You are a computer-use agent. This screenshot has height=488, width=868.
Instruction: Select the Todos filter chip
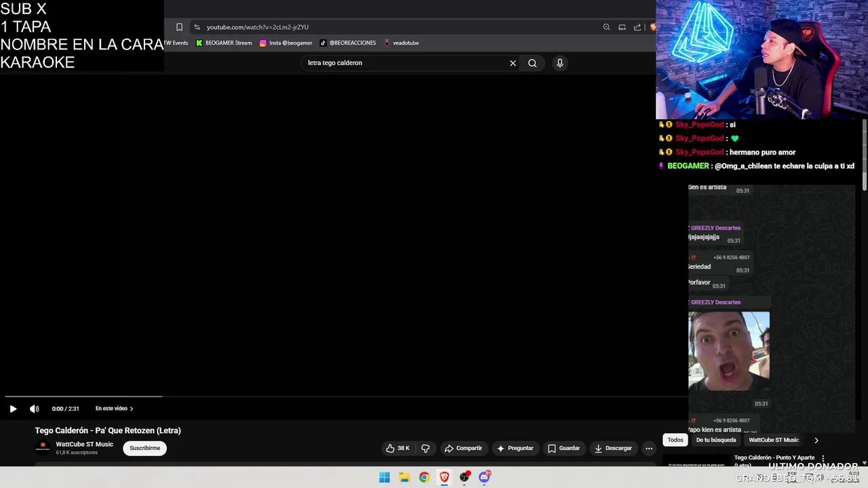tap(675, 440)
